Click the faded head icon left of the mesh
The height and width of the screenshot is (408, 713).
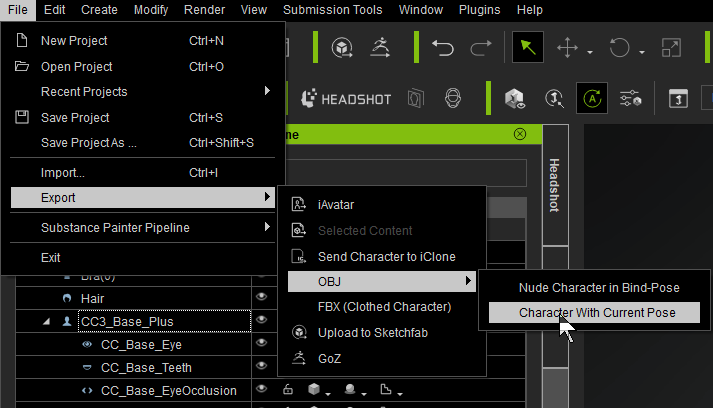416,98
